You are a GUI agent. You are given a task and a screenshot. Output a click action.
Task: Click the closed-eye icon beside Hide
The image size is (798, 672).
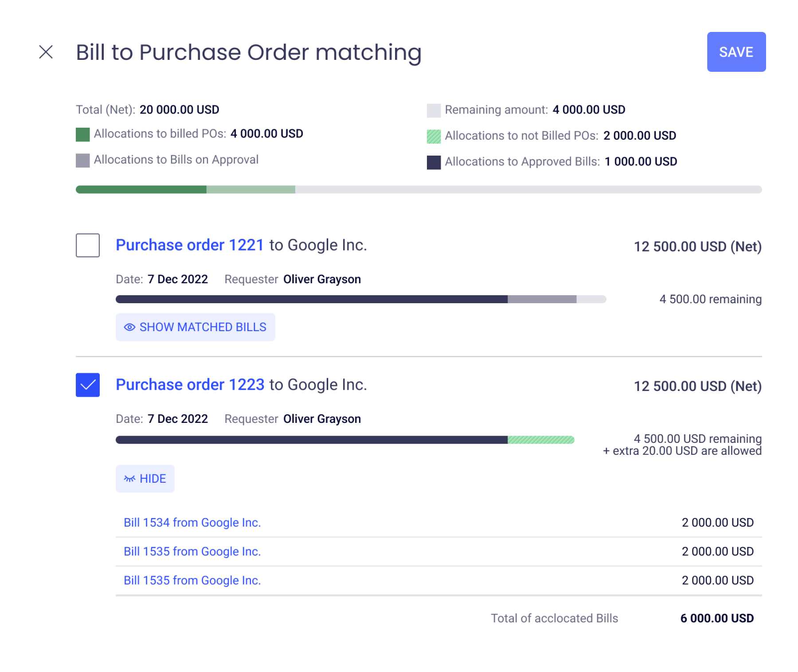pos(129,479)
